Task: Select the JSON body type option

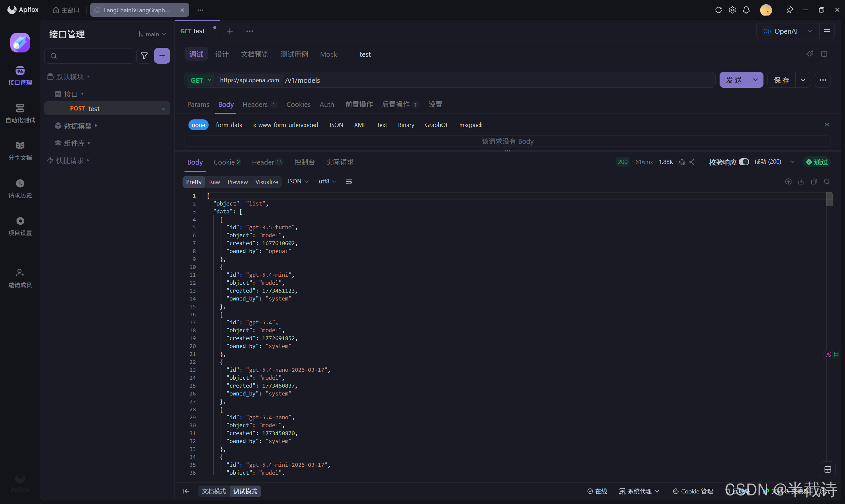Action: click(x=336, y=125)
